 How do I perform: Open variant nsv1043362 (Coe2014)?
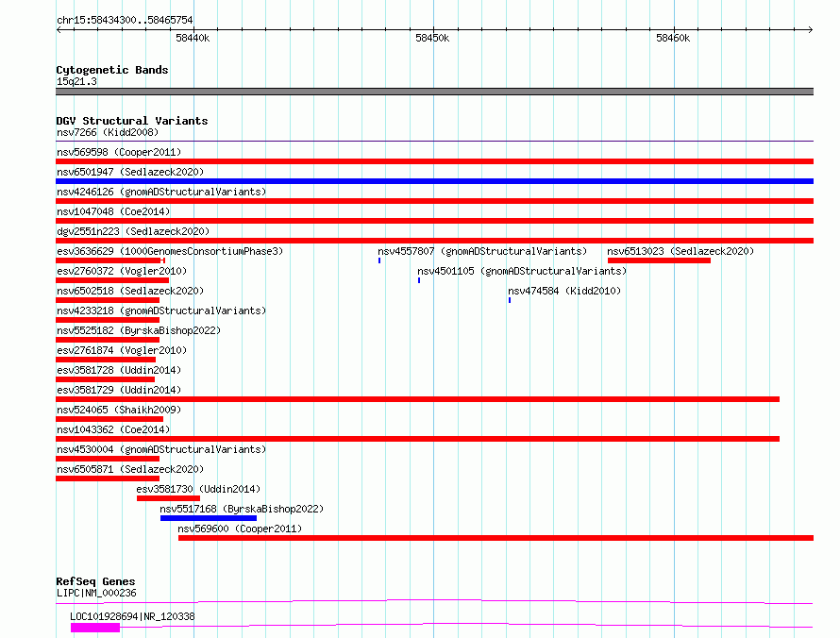113,429
